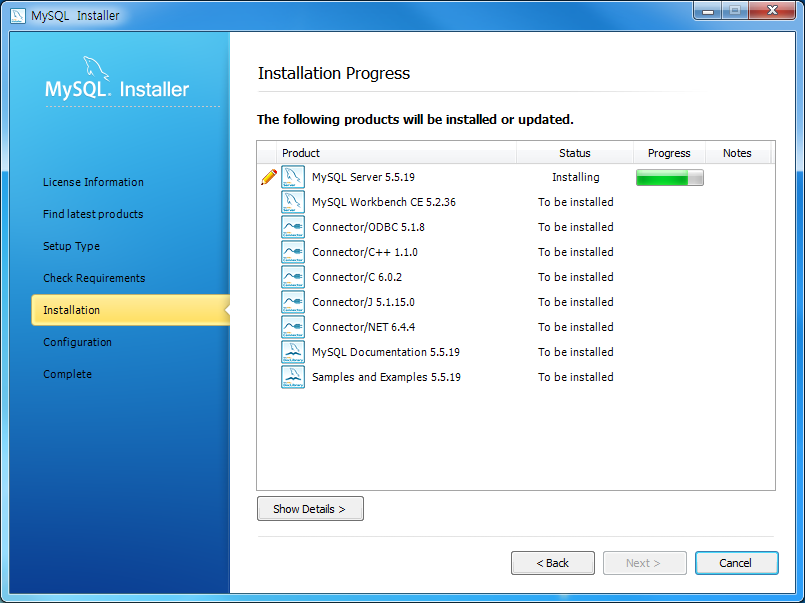Select 'Connector/ODBC 5.1.8' text
The image size is (805, 603).
(x=369, y=227)
